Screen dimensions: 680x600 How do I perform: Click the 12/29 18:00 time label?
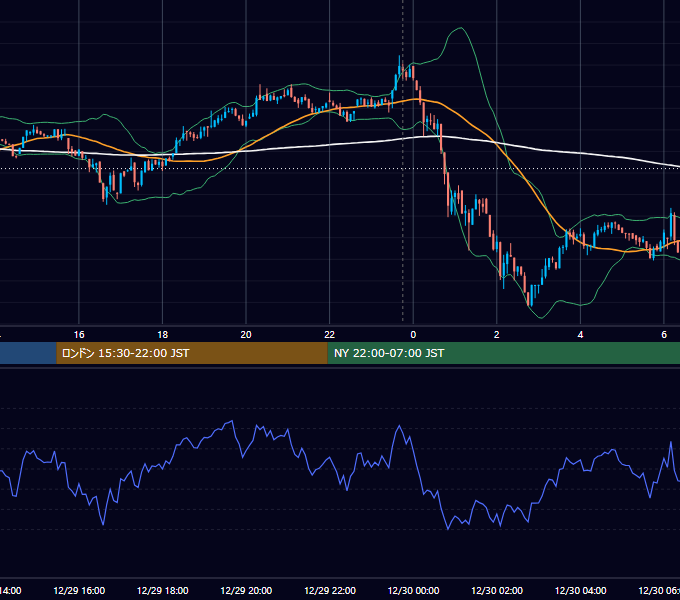pyautogui.click(x=163, y=590)
